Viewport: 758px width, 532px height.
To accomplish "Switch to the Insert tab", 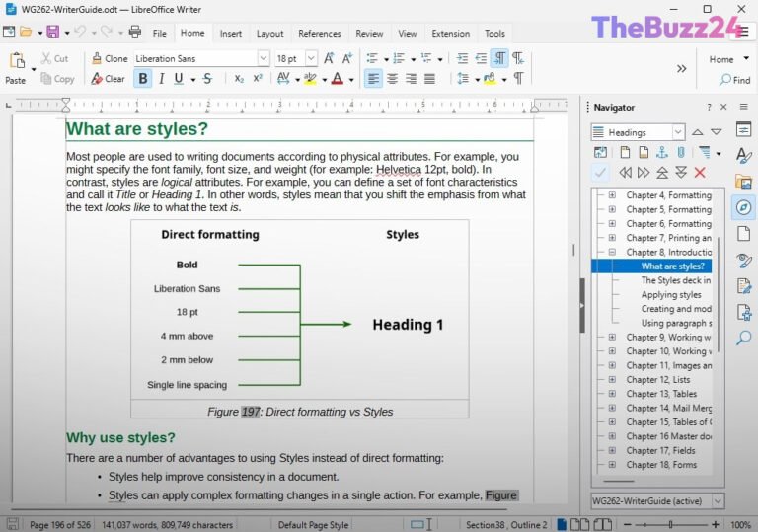I will (x=231, y=33).
